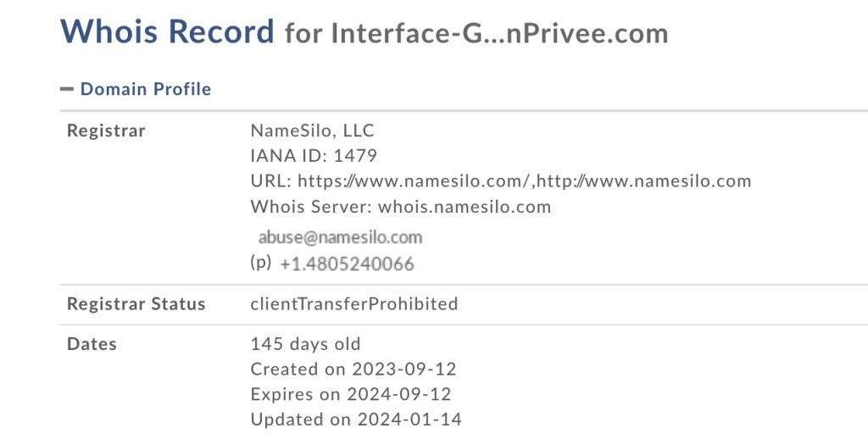Click the Dates row label
Screen dimensions: 868x439
92,344
